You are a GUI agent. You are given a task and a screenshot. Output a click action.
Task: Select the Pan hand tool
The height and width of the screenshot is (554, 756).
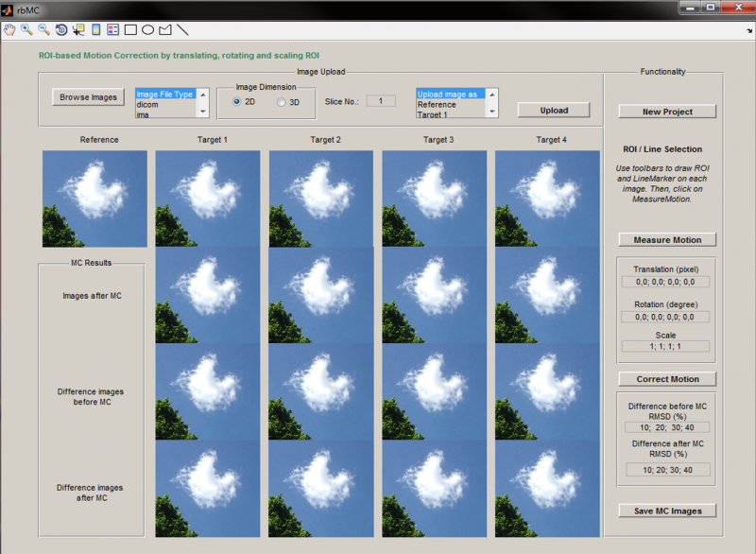9,29
